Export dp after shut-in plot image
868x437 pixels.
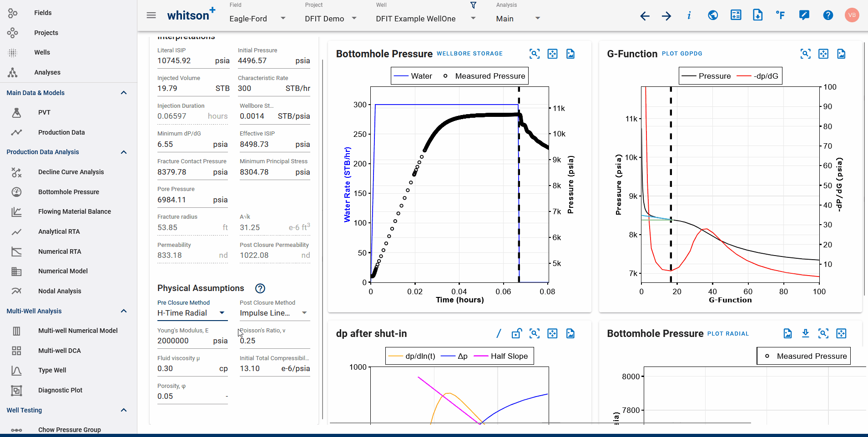pyautogui.click(x=570, y=334)
